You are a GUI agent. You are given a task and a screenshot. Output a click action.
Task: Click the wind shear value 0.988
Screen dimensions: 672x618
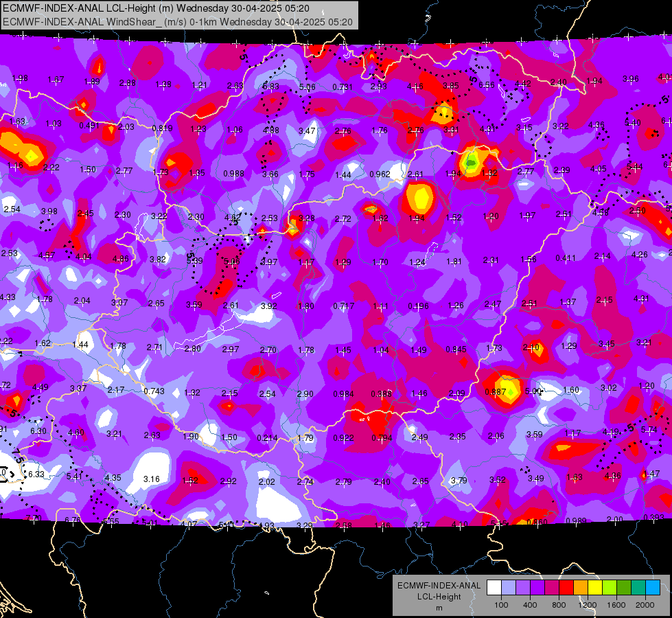233,173
